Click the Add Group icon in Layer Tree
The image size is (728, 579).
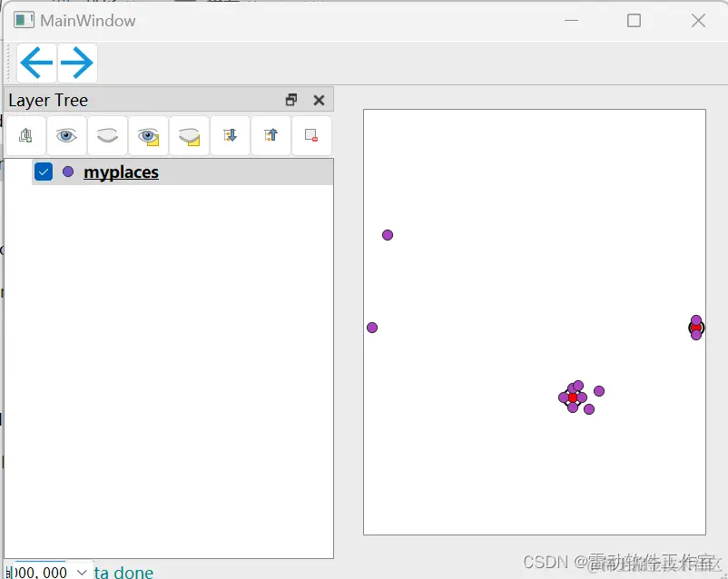[x=26, y=135]
